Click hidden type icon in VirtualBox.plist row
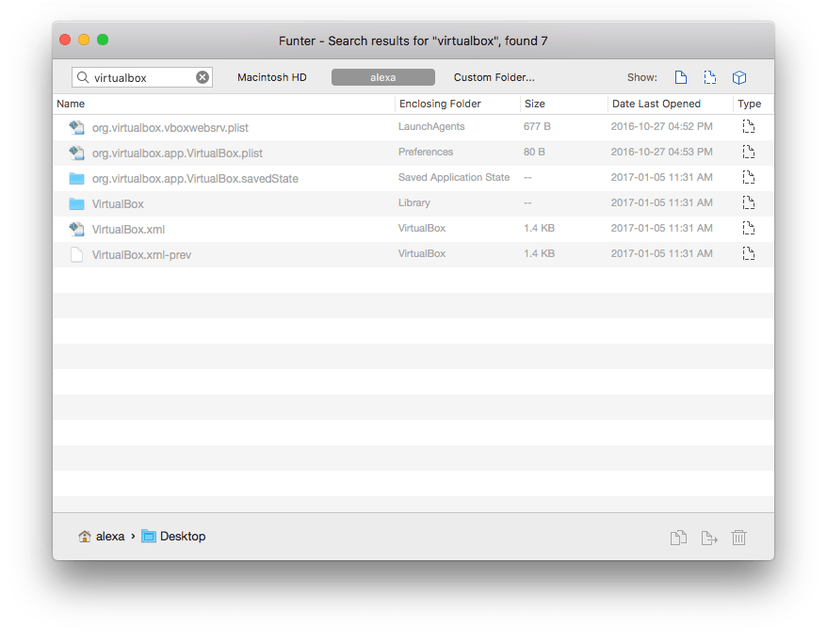The width and height of the screenshot is (827, 644). [x=749, y=152]
